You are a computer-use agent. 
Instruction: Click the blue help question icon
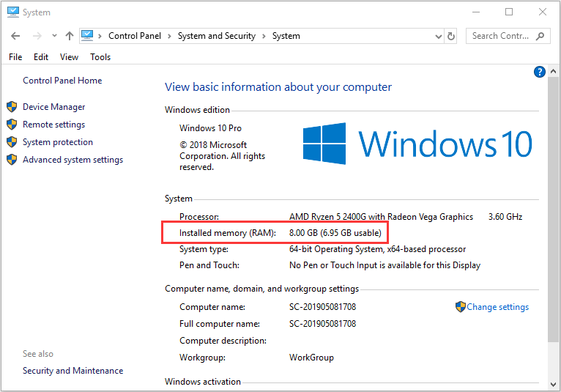(x=539, y=72)
